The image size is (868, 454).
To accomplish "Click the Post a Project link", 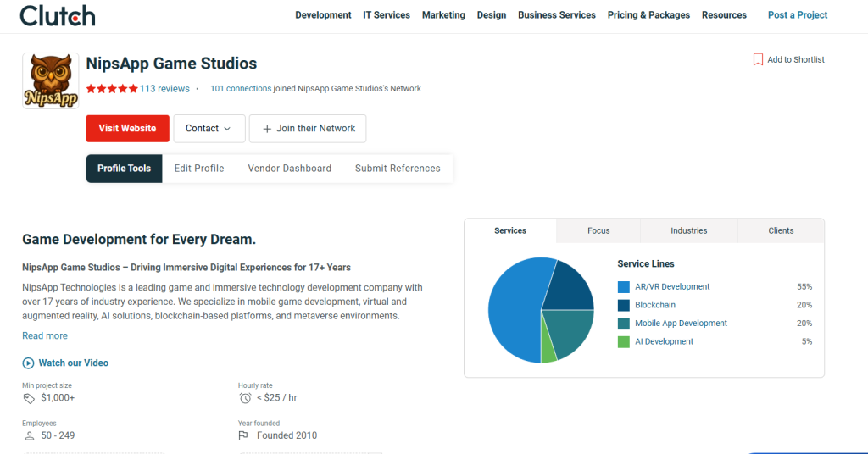I will click(x=798, y=15).
